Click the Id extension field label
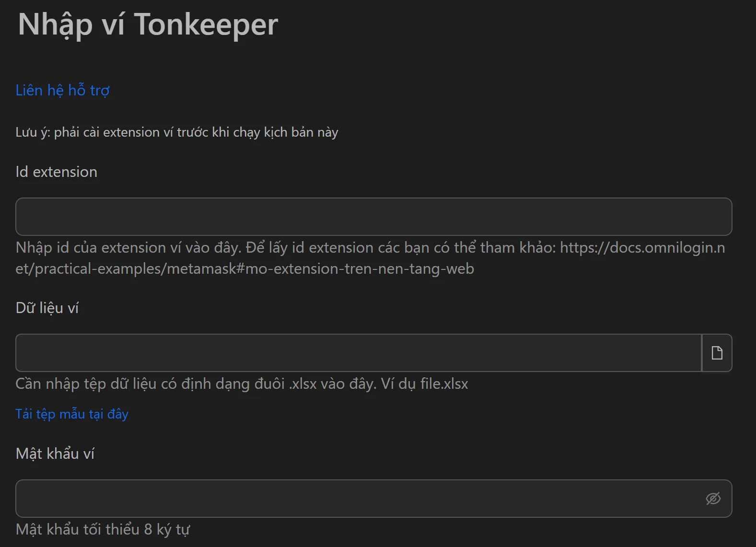 tap(56, 172)
